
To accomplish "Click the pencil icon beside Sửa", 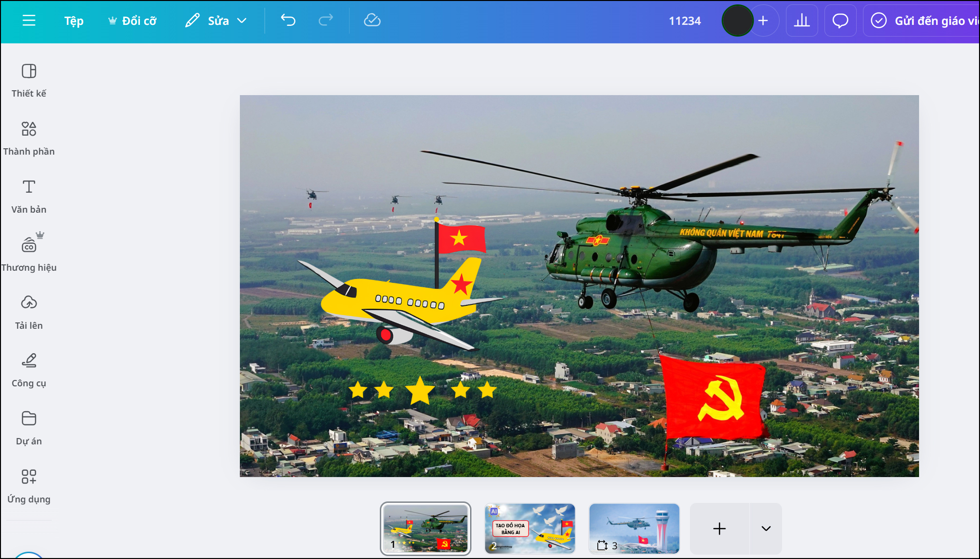I will pos(192,20).
